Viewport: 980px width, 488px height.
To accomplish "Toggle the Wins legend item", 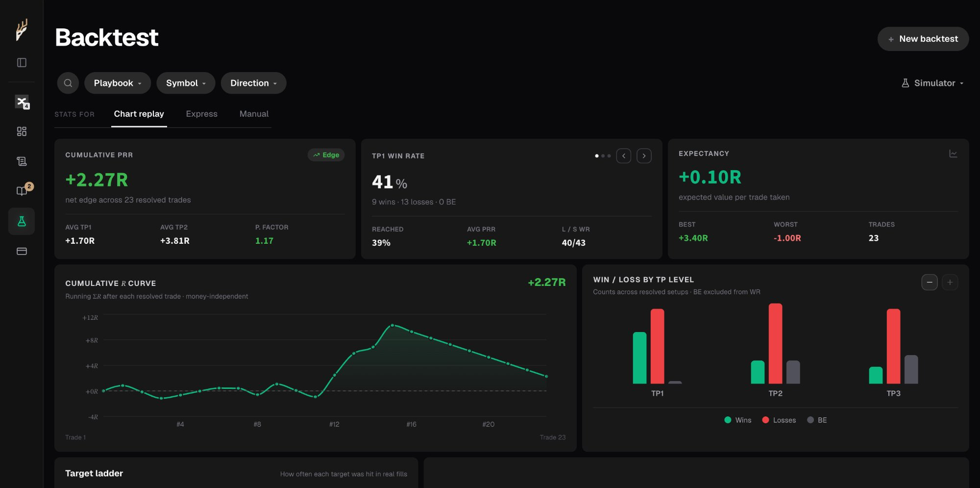I will (x=737, y=420).
